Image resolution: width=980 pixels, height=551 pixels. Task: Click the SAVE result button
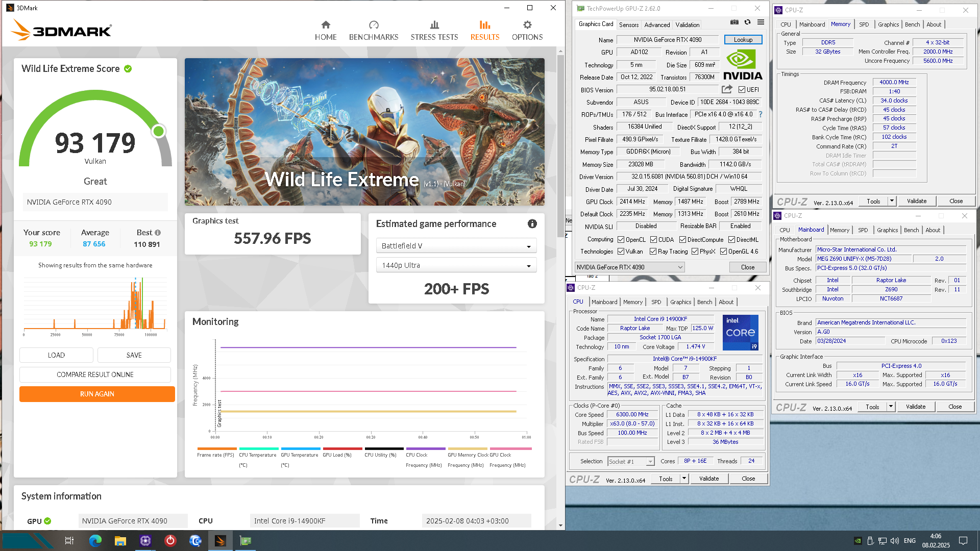tap(134, 355)
